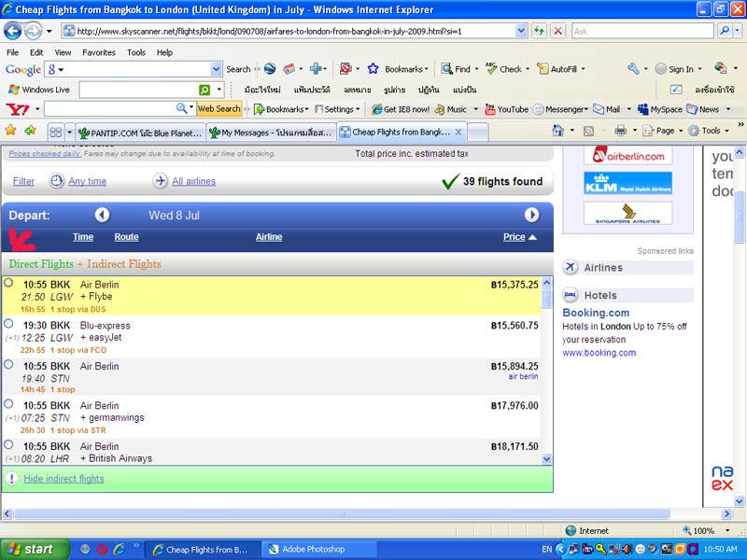Click the Yahoo Web Search button
Screen dimensions: 747x560
[219, 109]
